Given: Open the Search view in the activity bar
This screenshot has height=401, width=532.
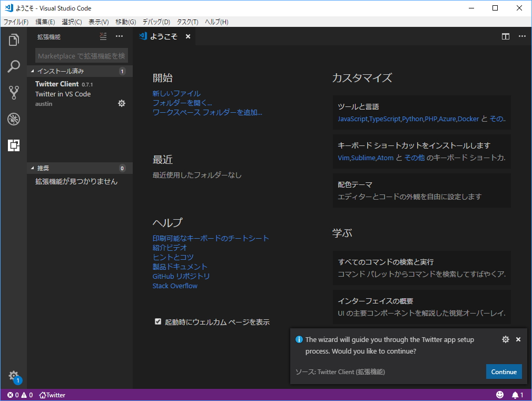Looking at the screenshot, I should pyautogui.click(x=14, y=66).
